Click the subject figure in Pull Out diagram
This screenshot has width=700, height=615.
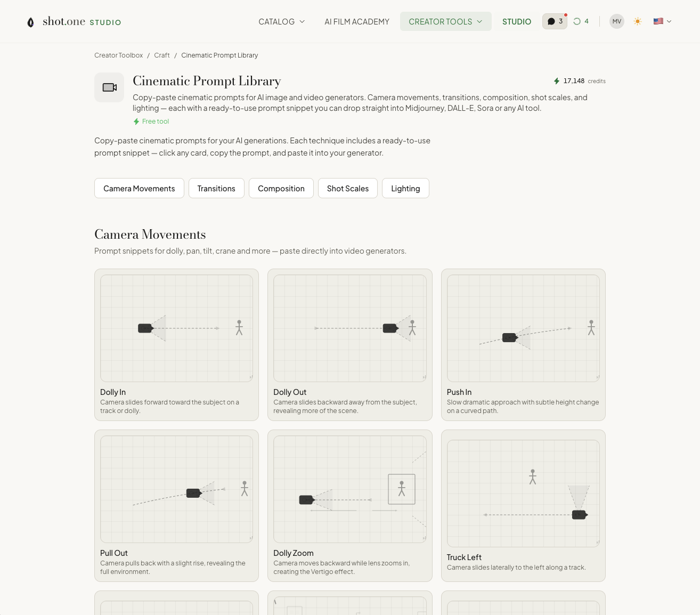[x=245, y=488]
